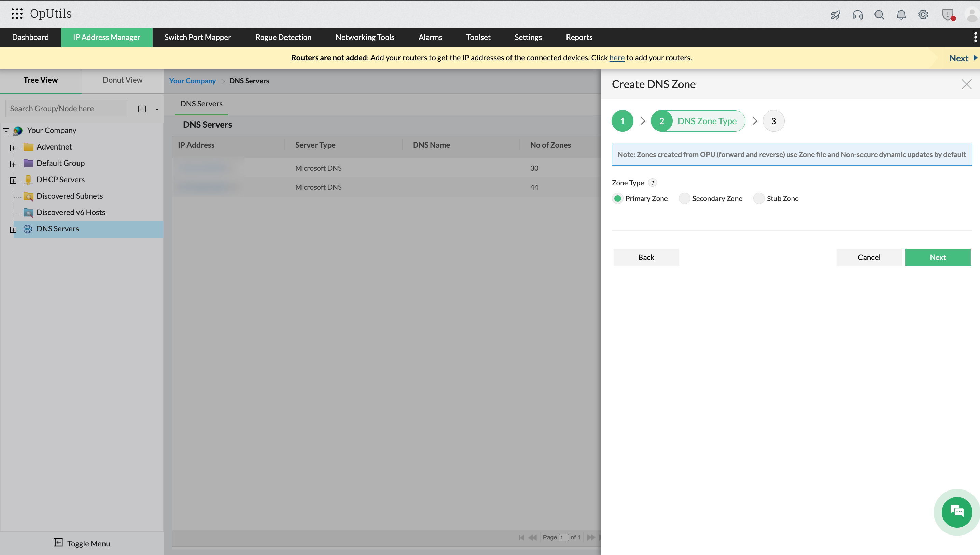Open the apps grid icon beside OpUtils
This screenshot has height=555, width=980.
click(x=17, y=14)
